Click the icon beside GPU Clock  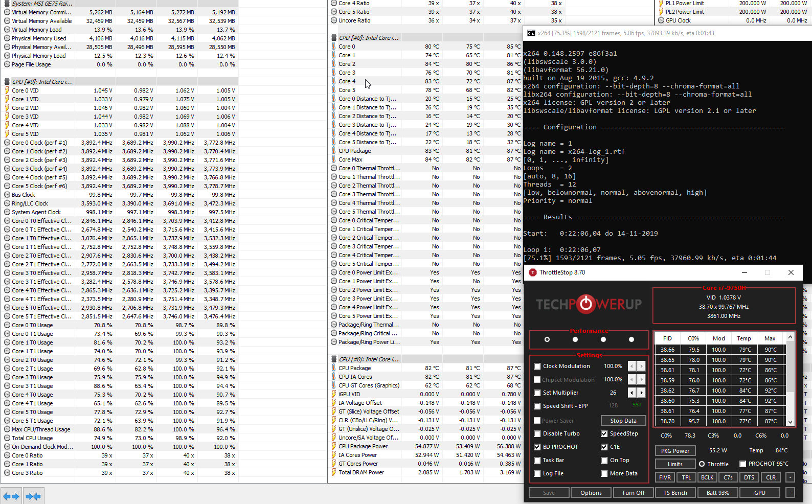[x=661, y=20]
